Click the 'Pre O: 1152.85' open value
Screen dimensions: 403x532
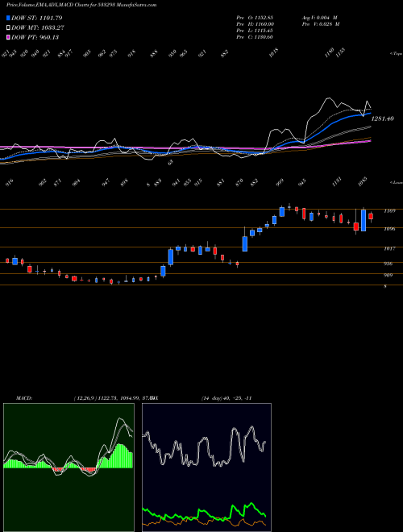pos(255,17)
